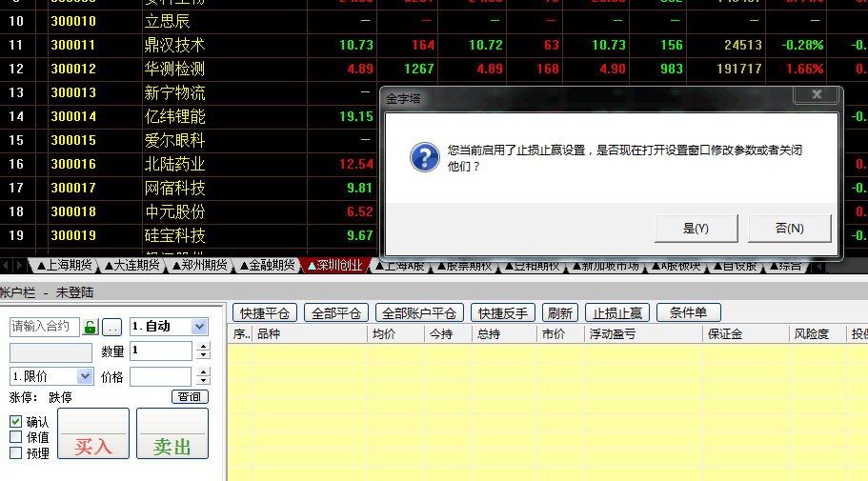Select the 深圳创业 tab
Image resolution: width=868 pixels, height=481 pixels.
[335, 266]
